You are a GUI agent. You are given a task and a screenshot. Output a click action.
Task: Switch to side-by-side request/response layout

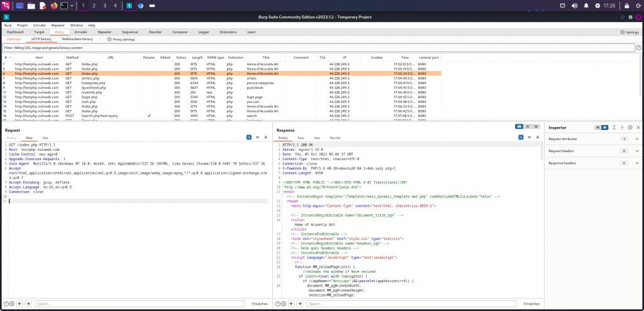(x=519, y=126)
